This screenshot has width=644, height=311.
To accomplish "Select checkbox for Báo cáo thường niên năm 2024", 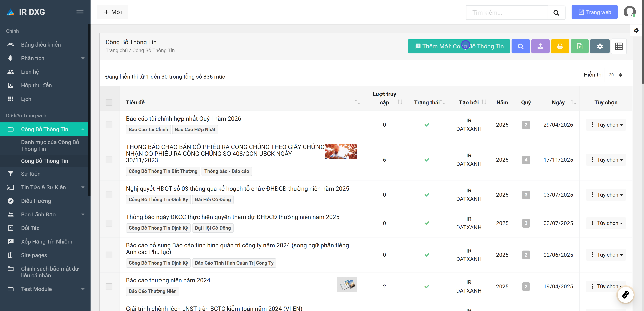I will point(109,287).
